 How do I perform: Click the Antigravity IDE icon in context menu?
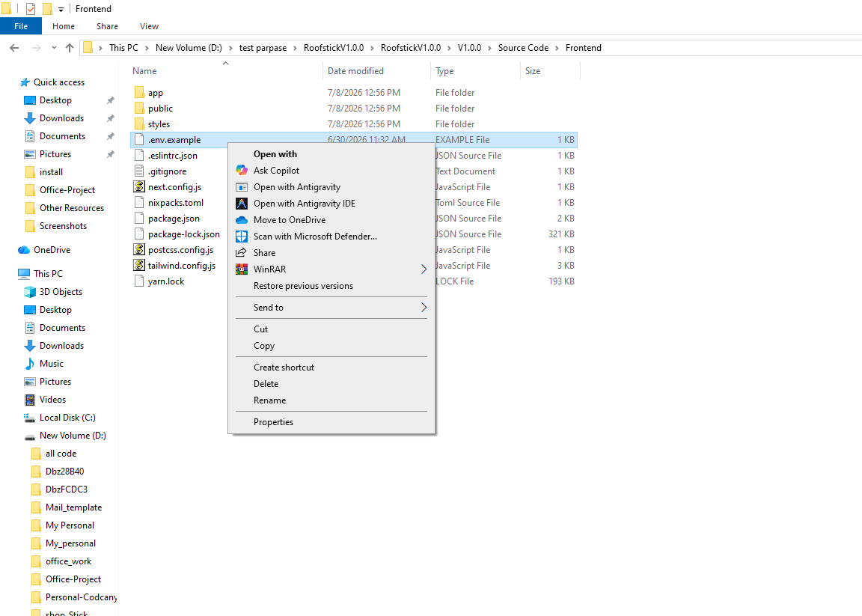point(242,204)
